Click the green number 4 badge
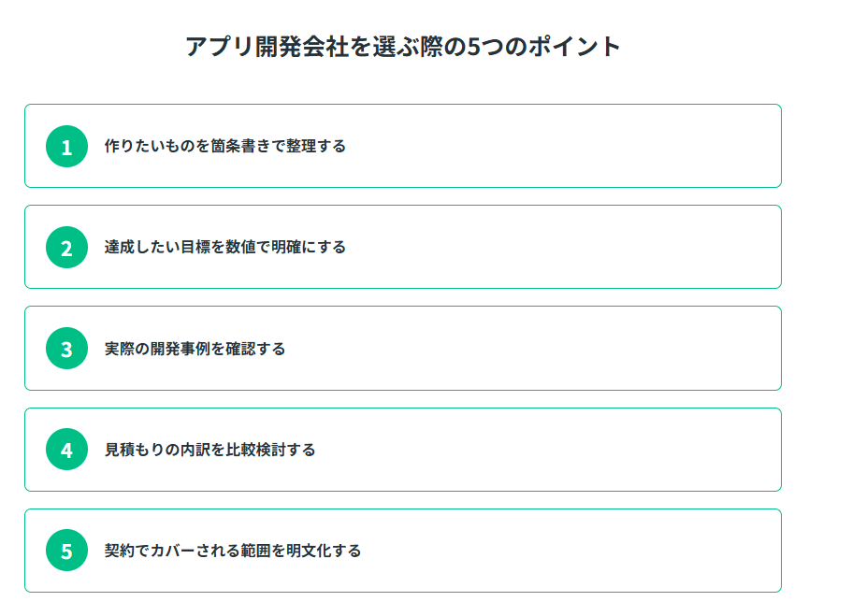 click(66, 450)
